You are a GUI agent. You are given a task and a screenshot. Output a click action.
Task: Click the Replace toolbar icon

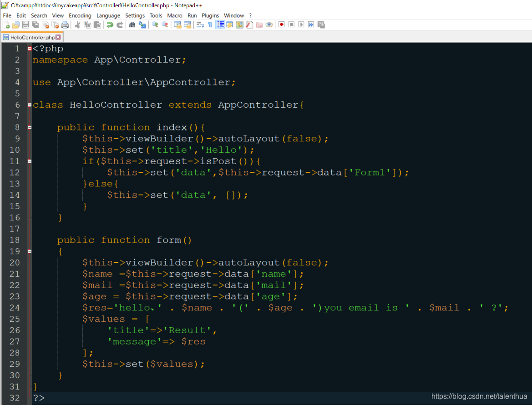pos(142,25)
